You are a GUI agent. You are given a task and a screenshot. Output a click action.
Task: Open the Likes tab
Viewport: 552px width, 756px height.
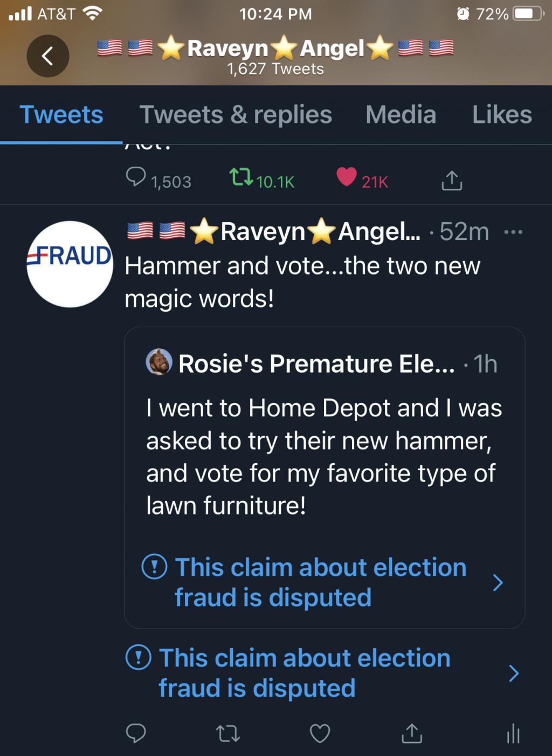coord(502,115)
